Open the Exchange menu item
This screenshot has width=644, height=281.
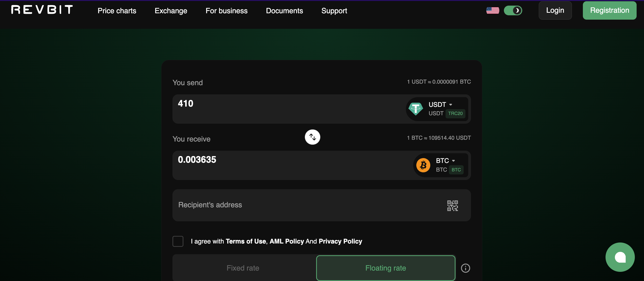171,11
